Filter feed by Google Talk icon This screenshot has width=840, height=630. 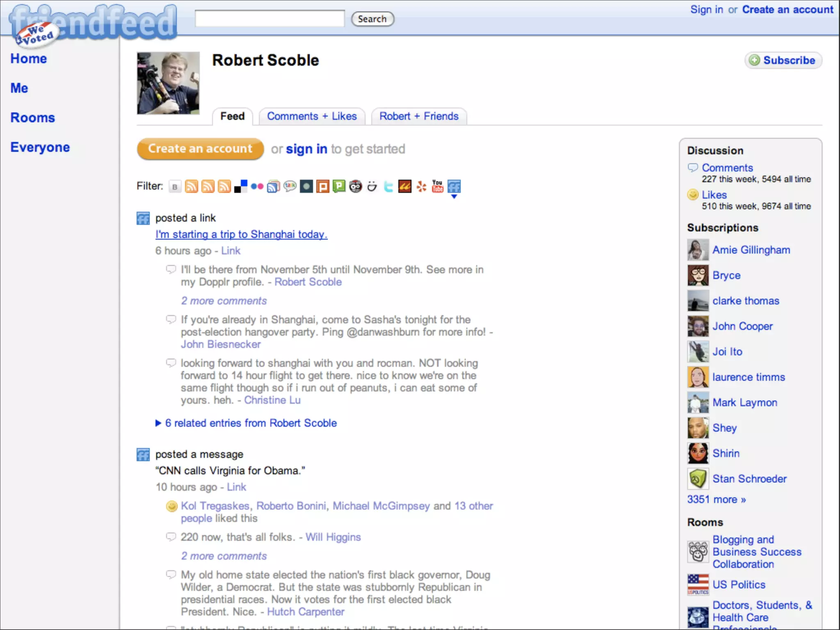290,187
